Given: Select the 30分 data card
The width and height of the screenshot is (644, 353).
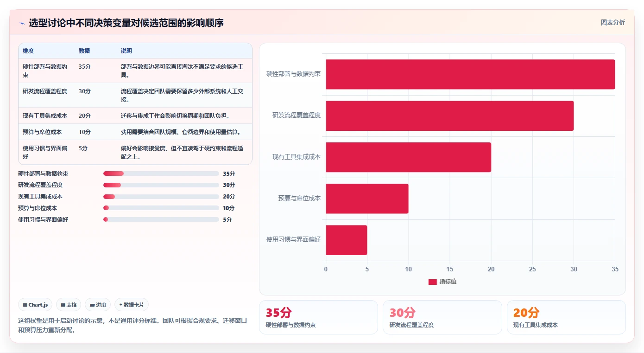Looking at the screenshot, I should coord(442,317).
